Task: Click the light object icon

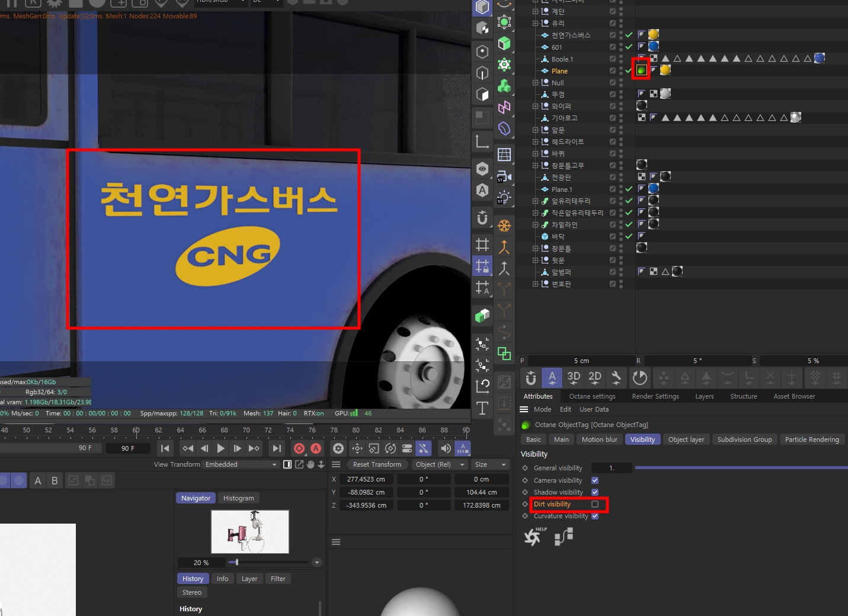Action: 504,197
